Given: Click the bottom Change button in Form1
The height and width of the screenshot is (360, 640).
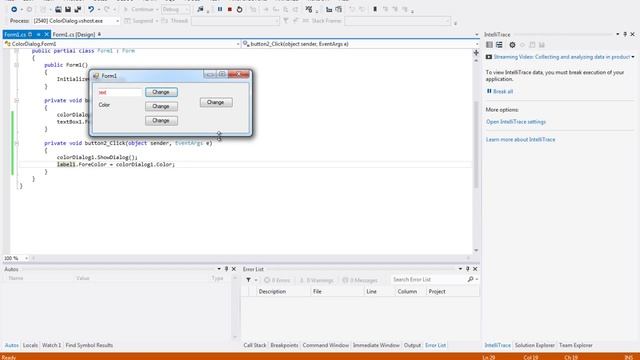Looking at the screenshot, I should pos(161,120).
